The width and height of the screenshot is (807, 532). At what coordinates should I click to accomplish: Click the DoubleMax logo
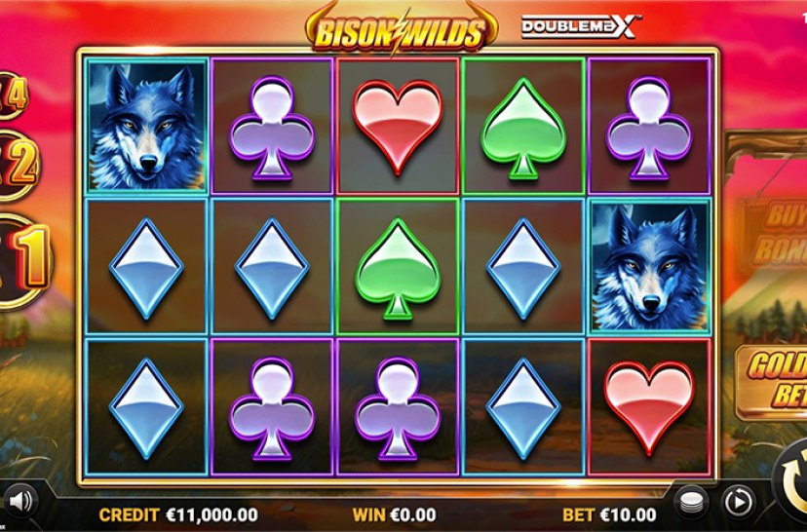581,26
